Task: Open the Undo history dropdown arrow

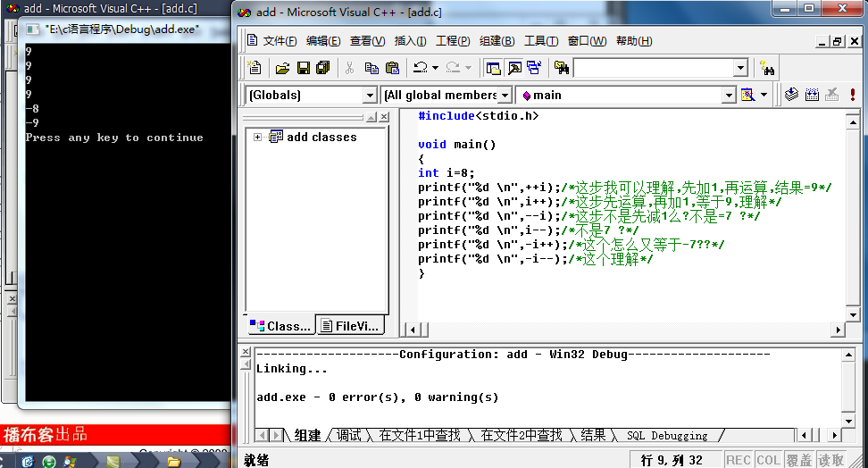Action: pos(435,68)
